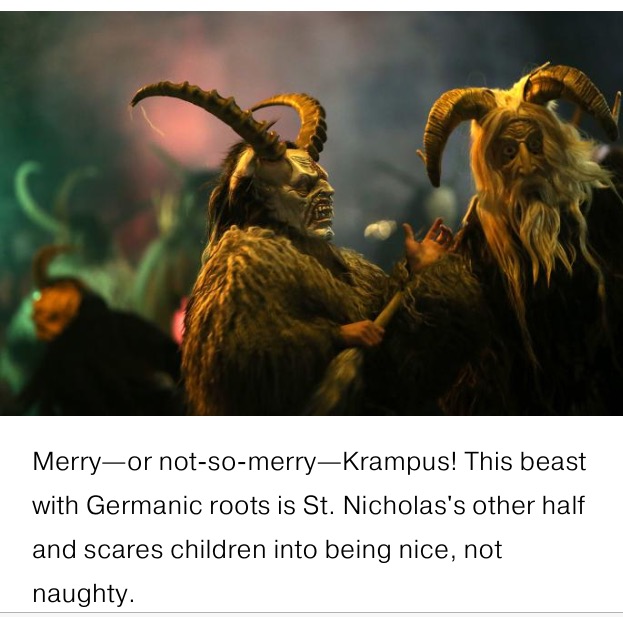Click the raised hand between the figures
This screenshot has width=623, height=617.
click(428, 243)
